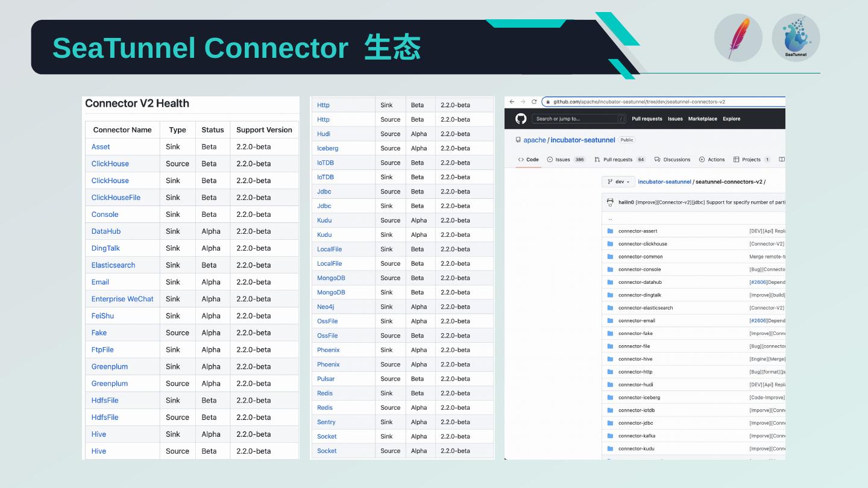Click the connector-hive folder icon
The width and height of the screenshot is (868, 488).
coord(610,359)
